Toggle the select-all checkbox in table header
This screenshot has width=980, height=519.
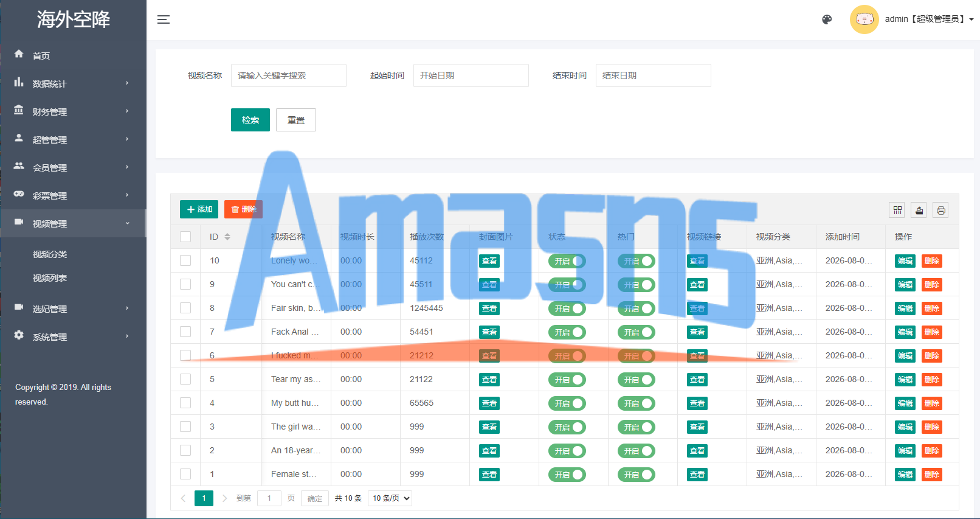185,237
